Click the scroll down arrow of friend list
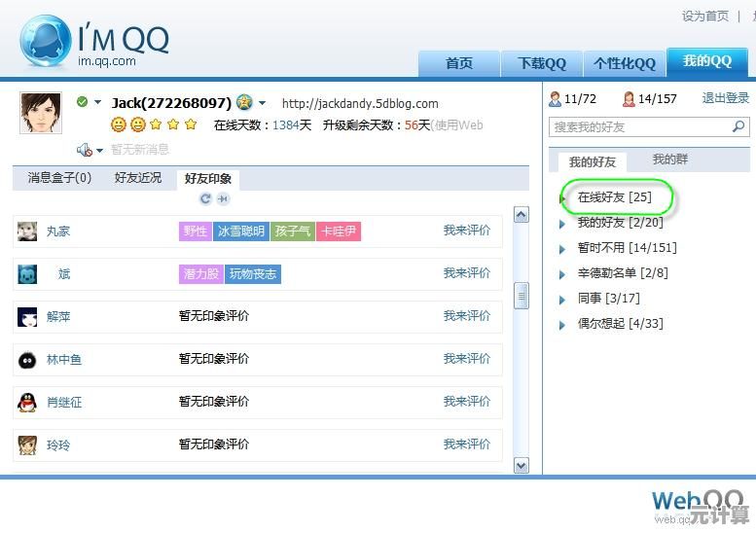 click(521, 466)
